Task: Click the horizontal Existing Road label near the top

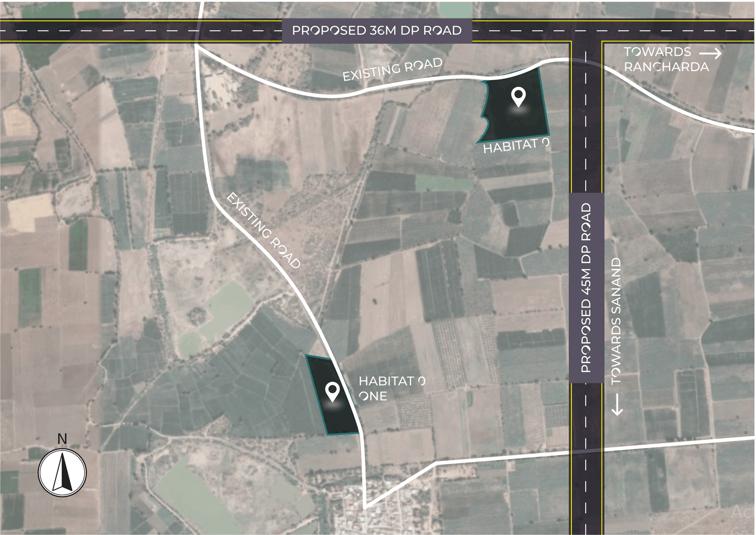Action: [392, 70]
